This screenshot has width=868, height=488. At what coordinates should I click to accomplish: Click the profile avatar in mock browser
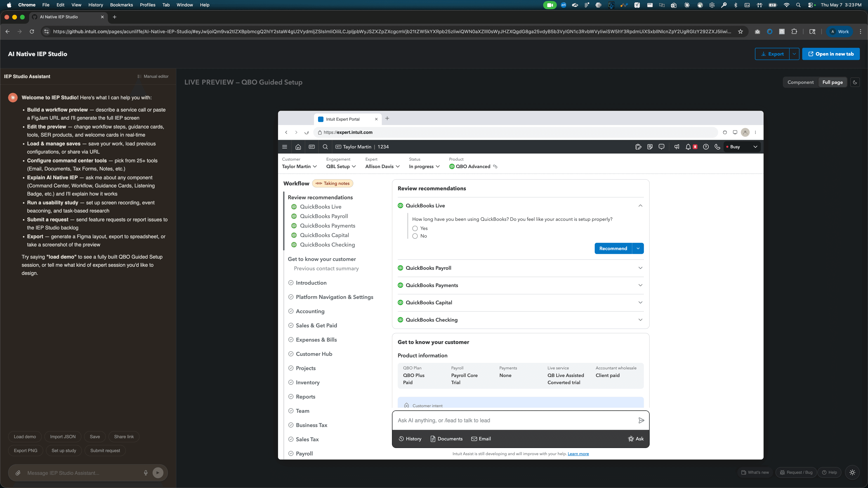click(x=745, y=132)
